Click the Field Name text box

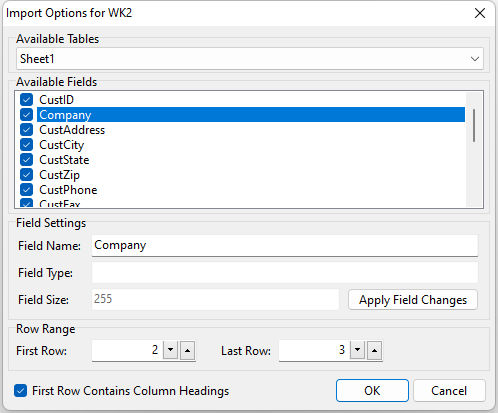[285, 246]
